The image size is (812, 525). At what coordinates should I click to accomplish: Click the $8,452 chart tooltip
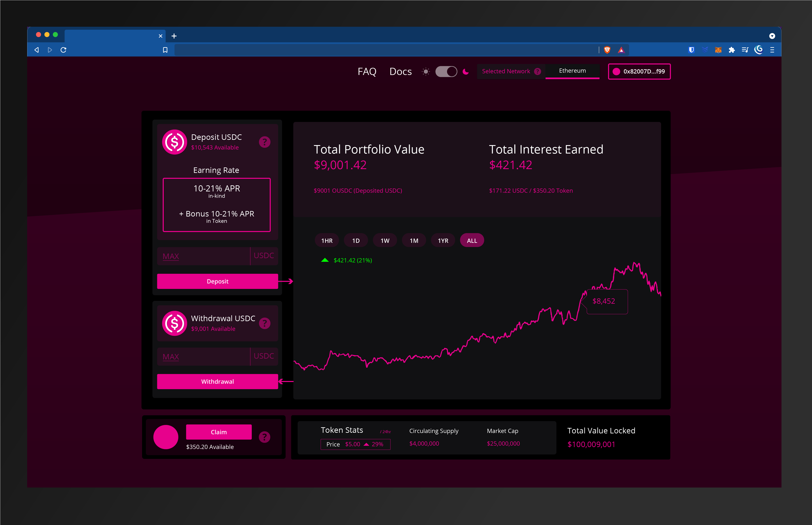607,301
